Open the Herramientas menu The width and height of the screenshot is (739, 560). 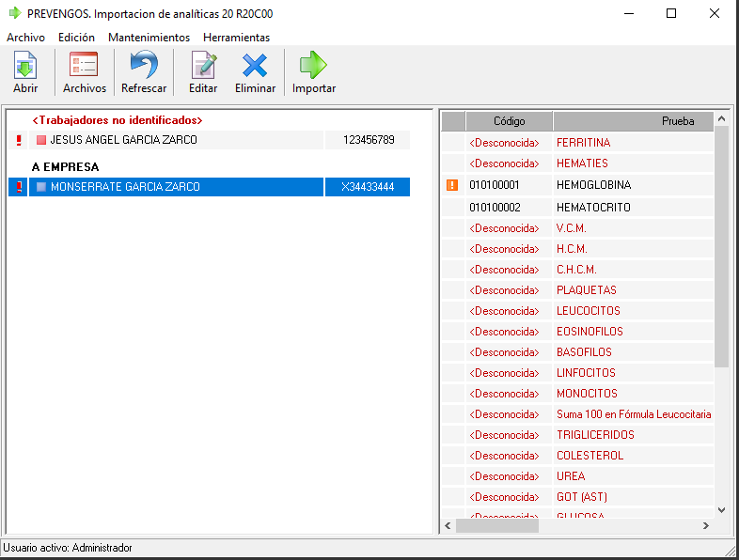click(x=236, y=38)
